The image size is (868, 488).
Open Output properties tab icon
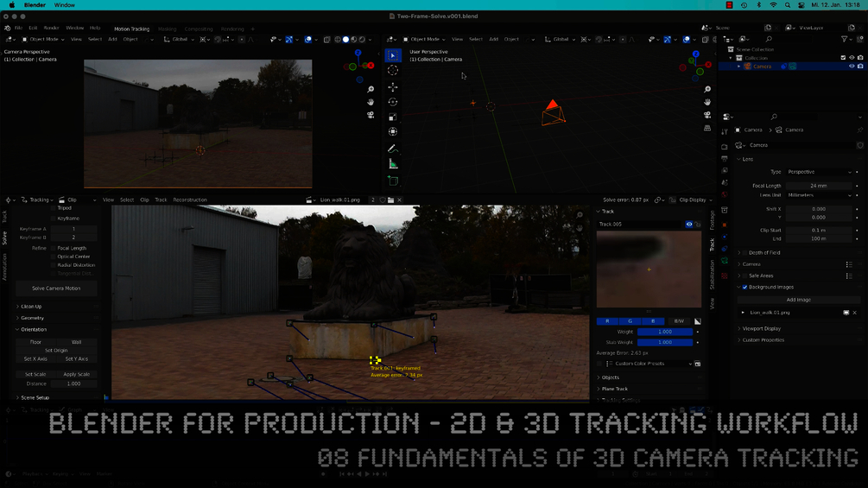725,159
